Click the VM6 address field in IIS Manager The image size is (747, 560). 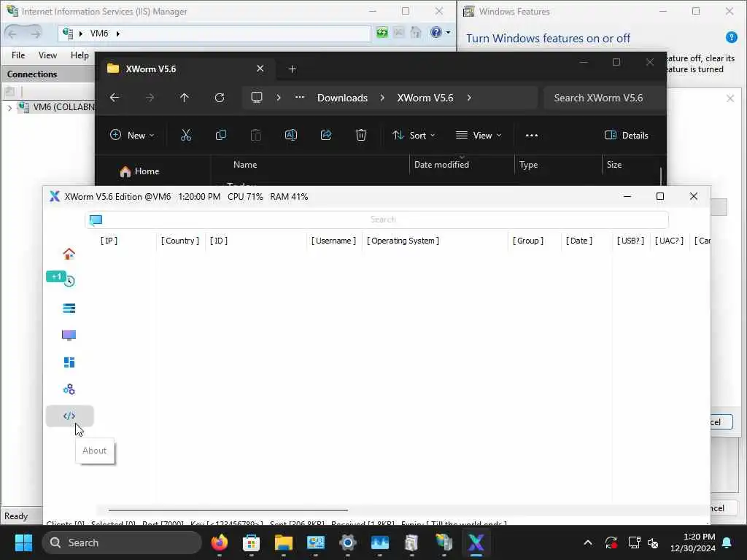click(x=214, y=34)
